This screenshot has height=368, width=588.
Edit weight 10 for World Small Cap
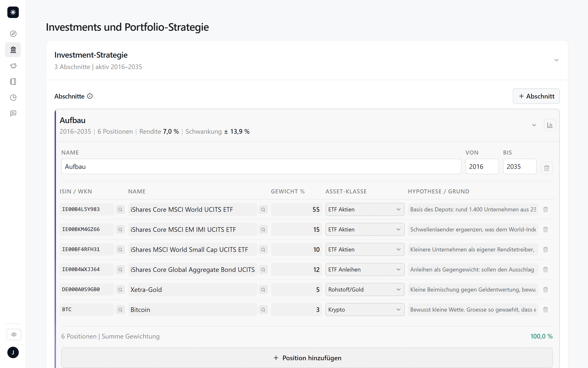[296, 249]
